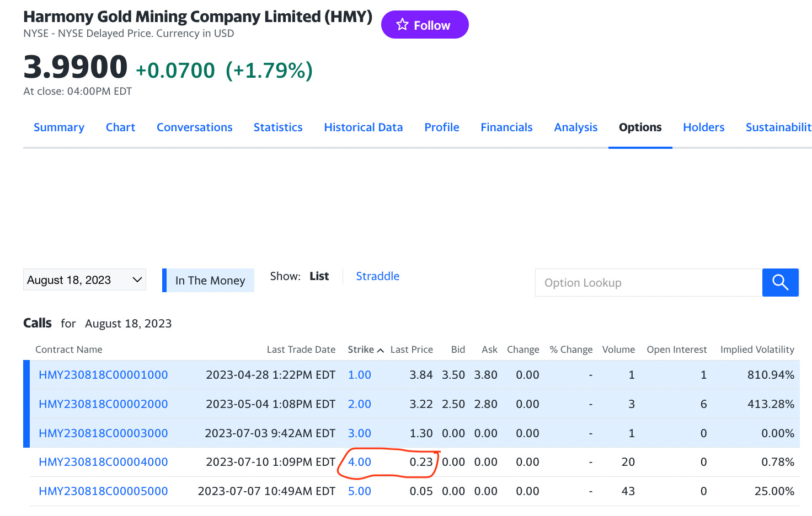Click the Ask column header
This screenshot has width=812, height=516.
(489, 350)
